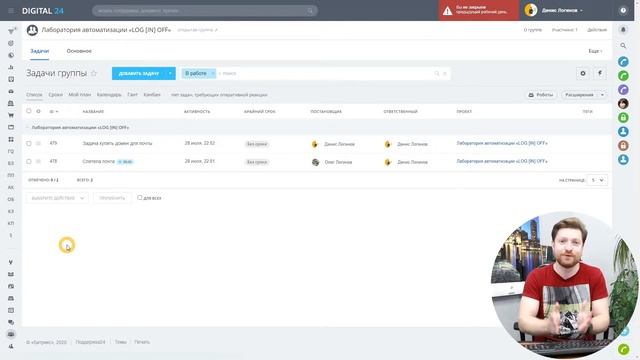Click the task filter search field
This screenshot has width=640, height=360.
[x=324, y=73]
